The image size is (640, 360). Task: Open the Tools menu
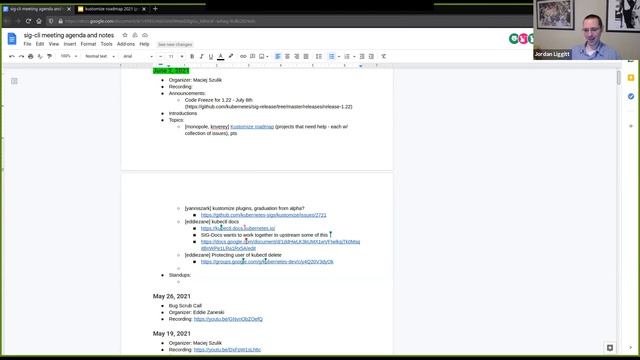coord(107,44)
